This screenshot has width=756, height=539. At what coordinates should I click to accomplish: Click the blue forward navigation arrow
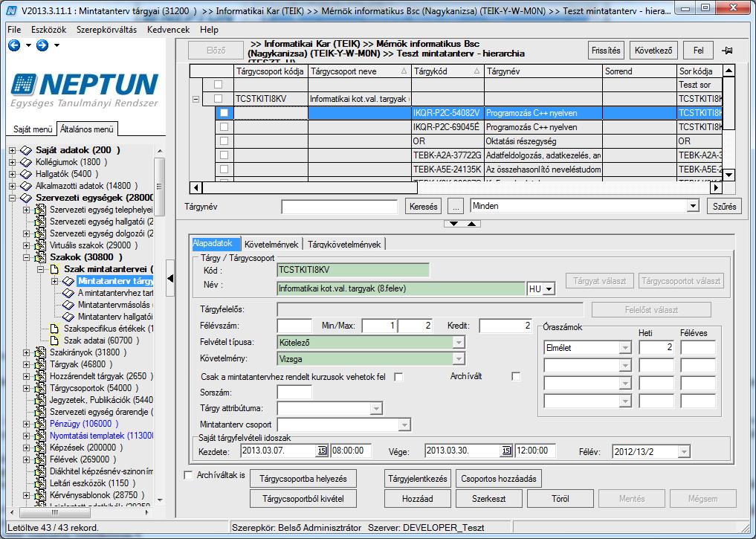tap(42, 45)
